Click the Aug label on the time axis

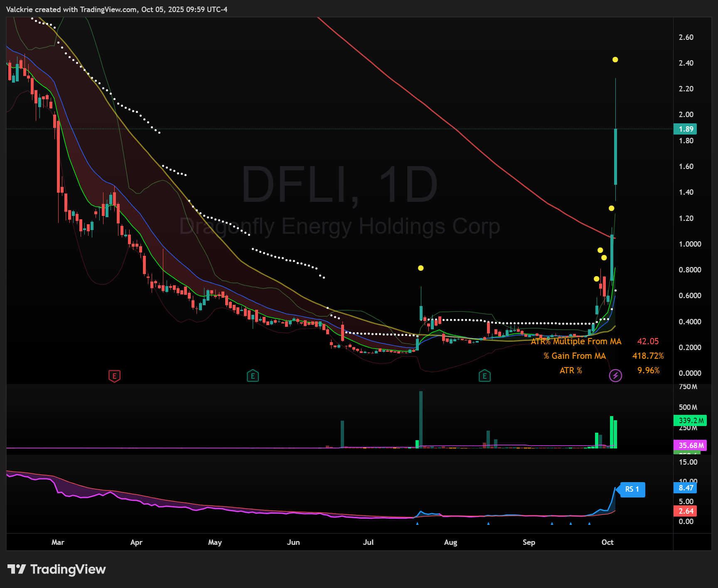[x=450, y=542]
